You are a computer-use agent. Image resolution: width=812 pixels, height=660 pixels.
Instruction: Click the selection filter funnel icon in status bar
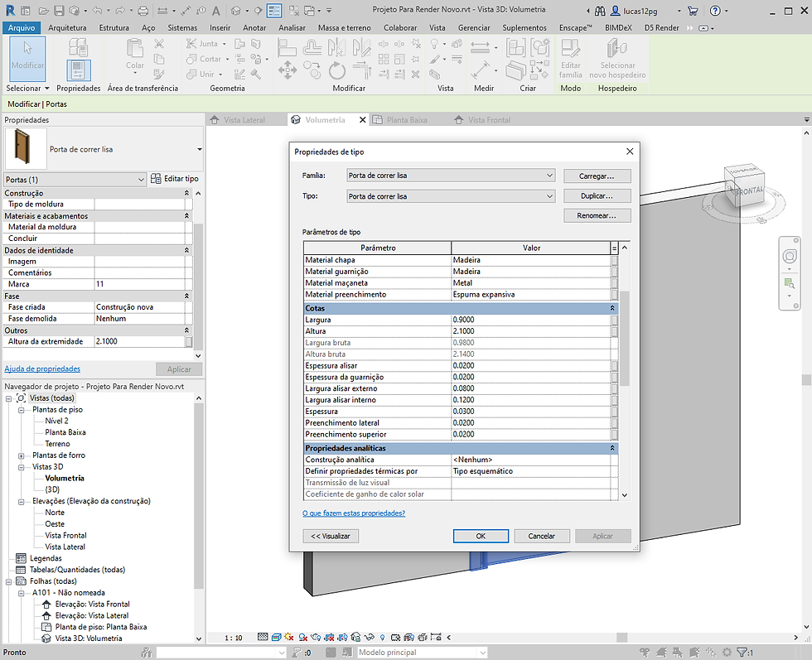point(742,653)
